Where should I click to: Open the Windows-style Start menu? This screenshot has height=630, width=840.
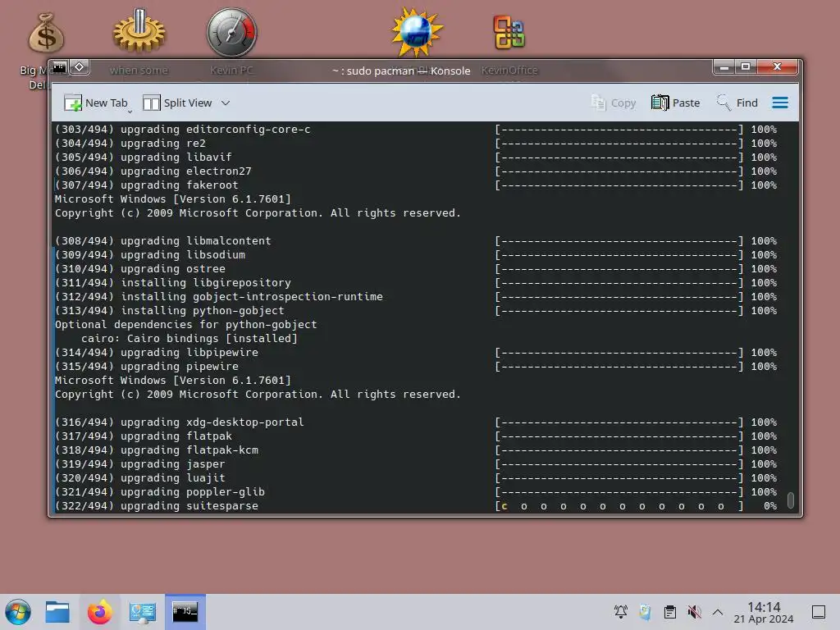click(18, 612)
